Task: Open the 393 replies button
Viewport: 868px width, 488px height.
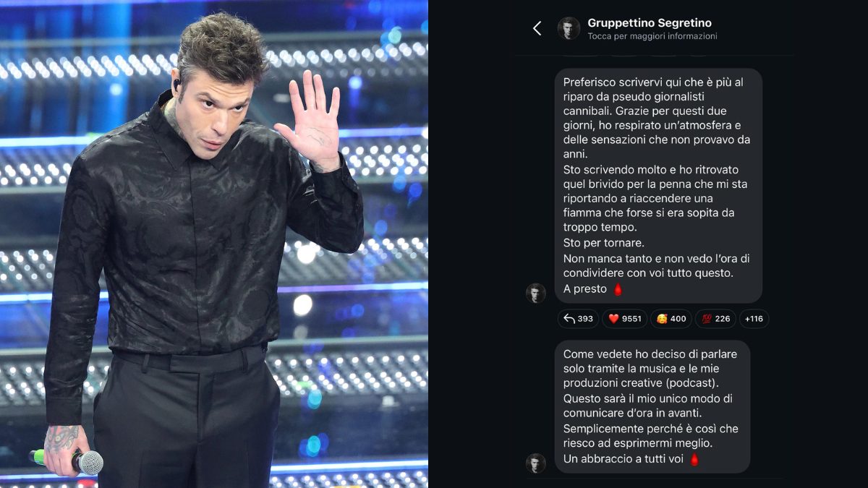Action: pos(578,319)
